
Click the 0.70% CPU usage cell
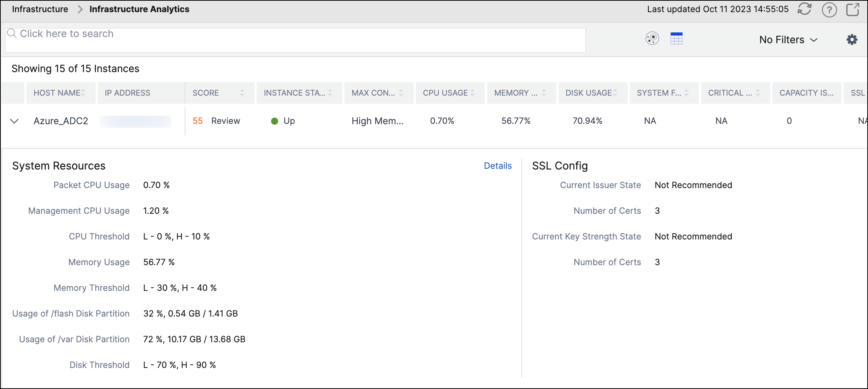(442, 121)
